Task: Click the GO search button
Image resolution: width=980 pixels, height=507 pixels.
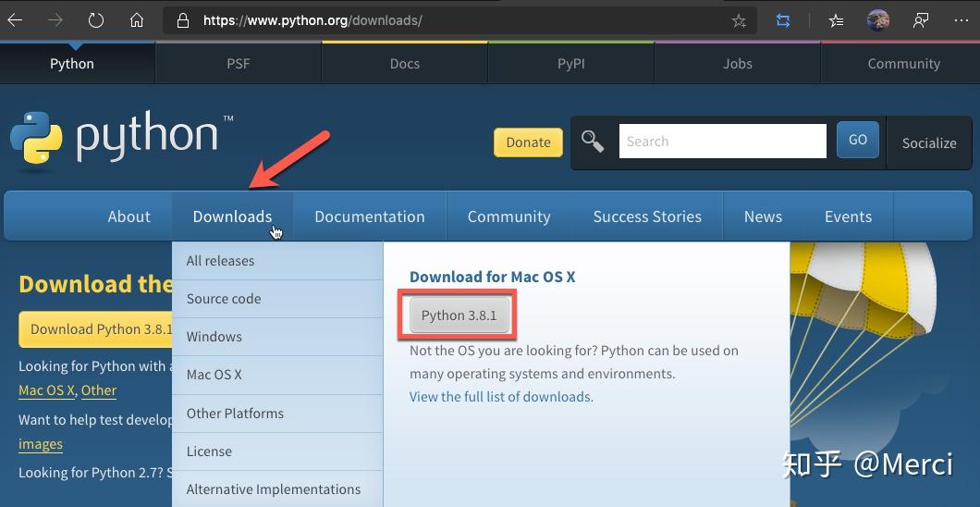Action: point(858,140)
